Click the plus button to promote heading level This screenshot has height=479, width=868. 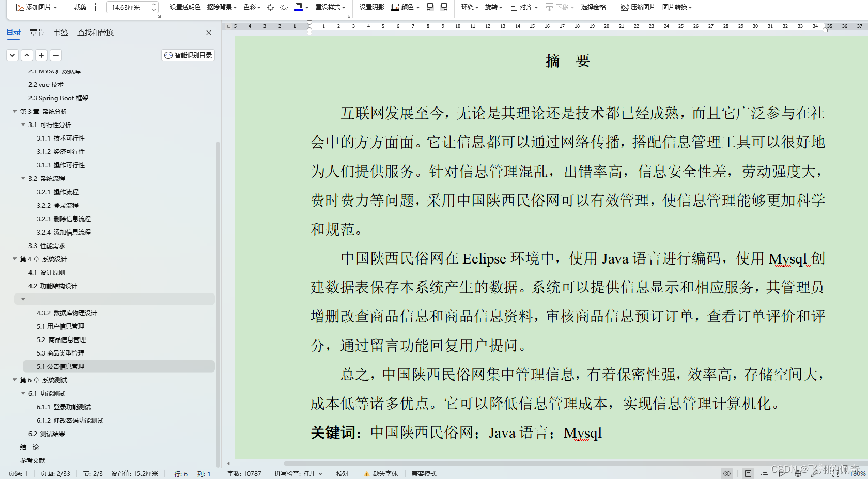(41, 55)
